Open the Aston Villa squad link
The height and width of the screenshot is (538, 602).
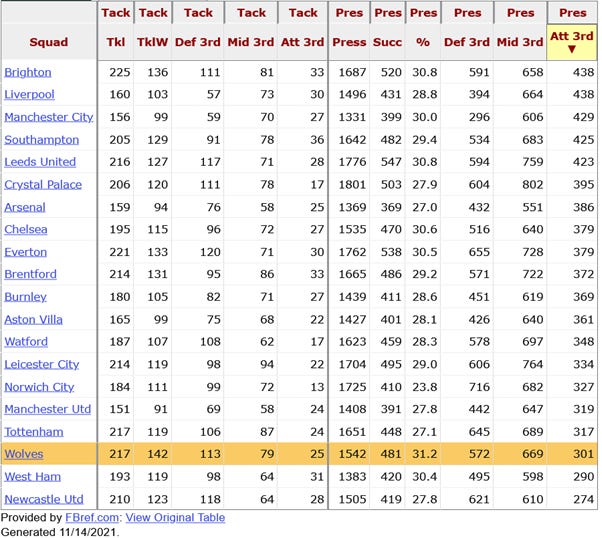33,319
